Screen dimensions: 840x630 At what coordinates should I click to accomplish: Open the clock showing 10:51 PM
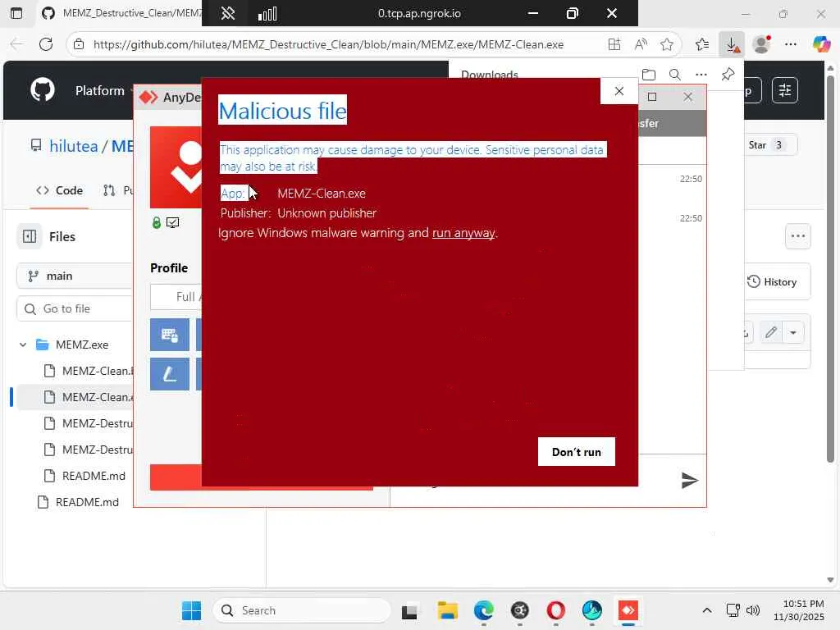pos(798,610)
